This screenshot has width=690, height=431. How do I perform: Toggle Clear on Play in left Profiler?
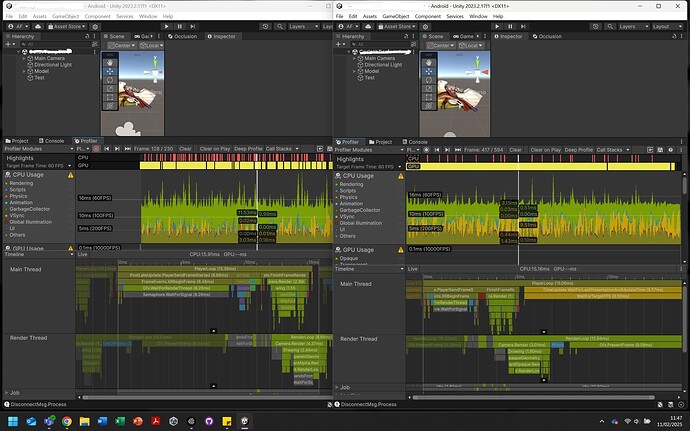tap(214, 150)
